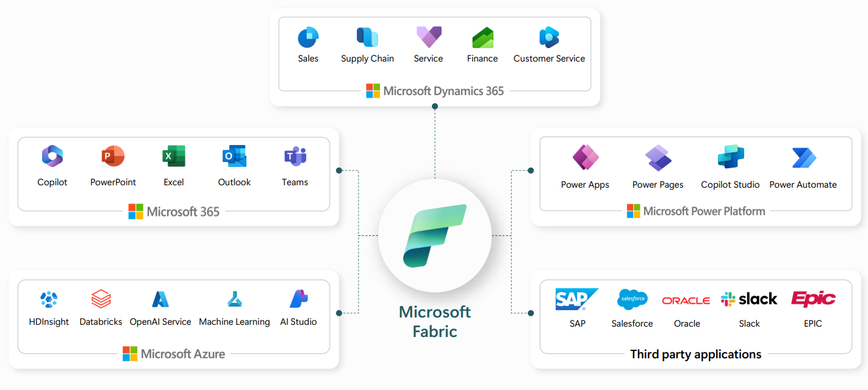
Task: Click the "Finance" label text
Action: tap(482, 58)
